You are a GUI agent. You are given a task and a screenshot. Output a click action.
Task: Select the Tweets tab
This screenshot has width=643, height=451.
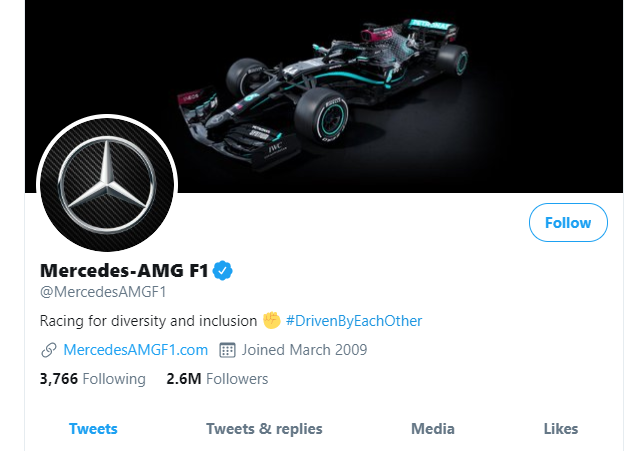click(x=93, y=429)
